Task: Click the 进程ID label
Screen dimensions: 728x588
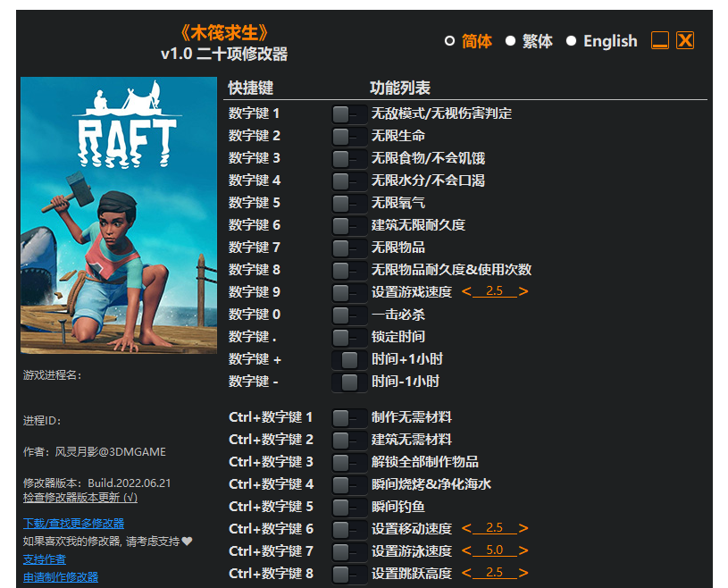Action: [42, 421]
